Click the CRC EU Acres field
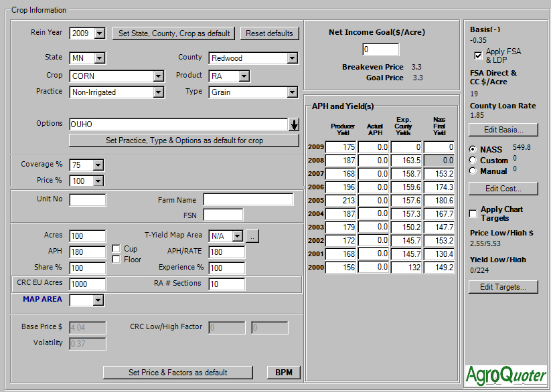The width and height of the screenshot is (551, 392). point(88,284)
